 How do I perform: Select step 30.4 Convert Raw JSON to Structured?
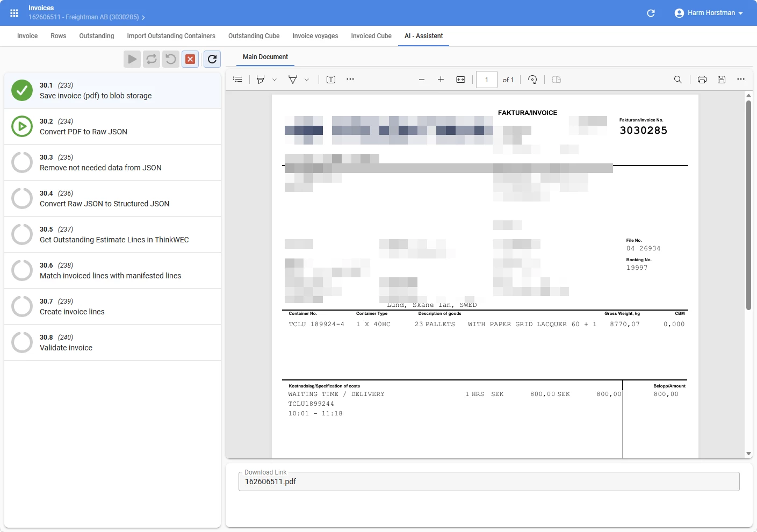[113, 198]
